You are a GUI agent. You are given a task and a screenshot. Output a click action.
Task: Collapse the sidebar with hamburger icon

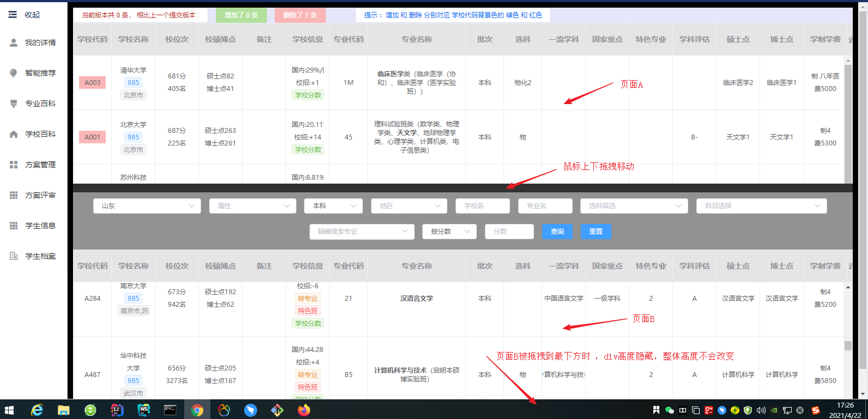click(13, 15)
